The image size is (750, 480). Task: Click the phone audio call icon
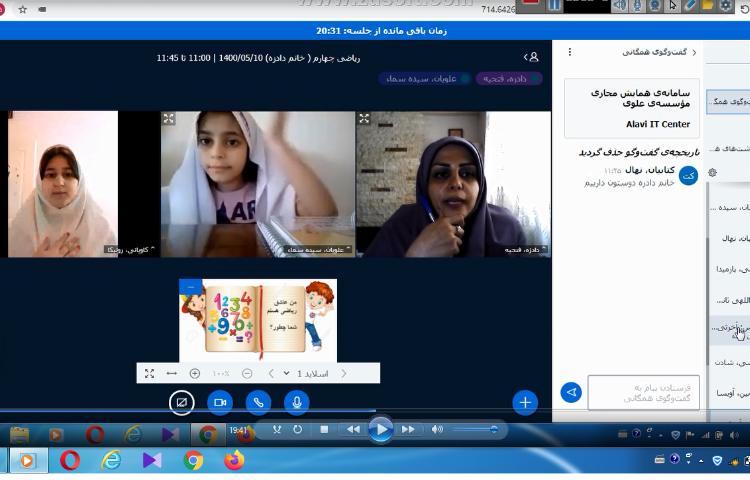pyautogui.click(x=257, y=402)
